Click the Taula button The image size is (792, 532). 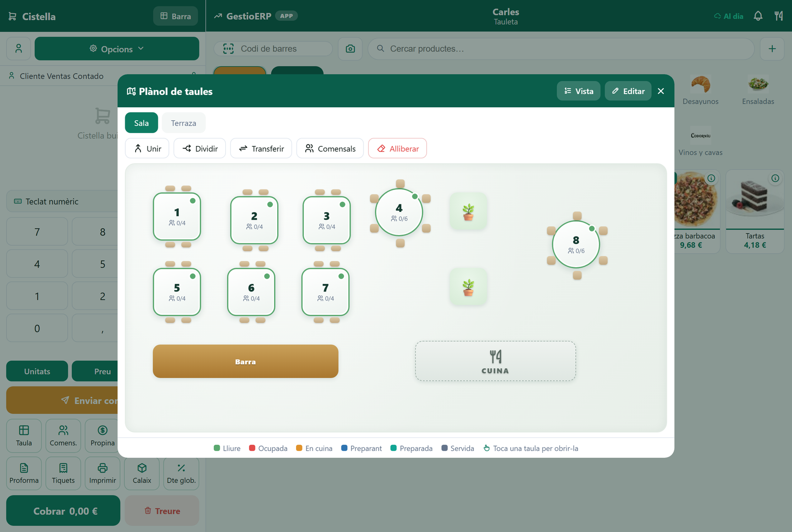click(x=24, y=435)
